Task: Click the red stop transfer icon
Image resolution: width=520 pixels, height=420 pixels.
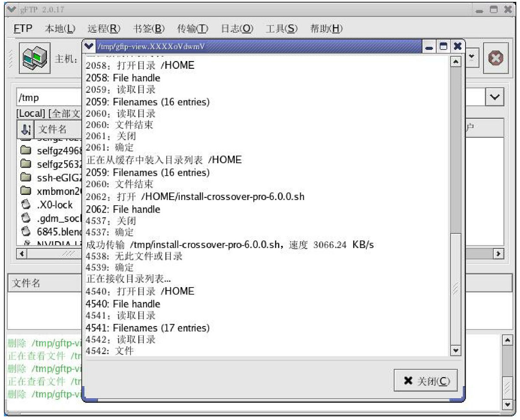Action: 496,58
